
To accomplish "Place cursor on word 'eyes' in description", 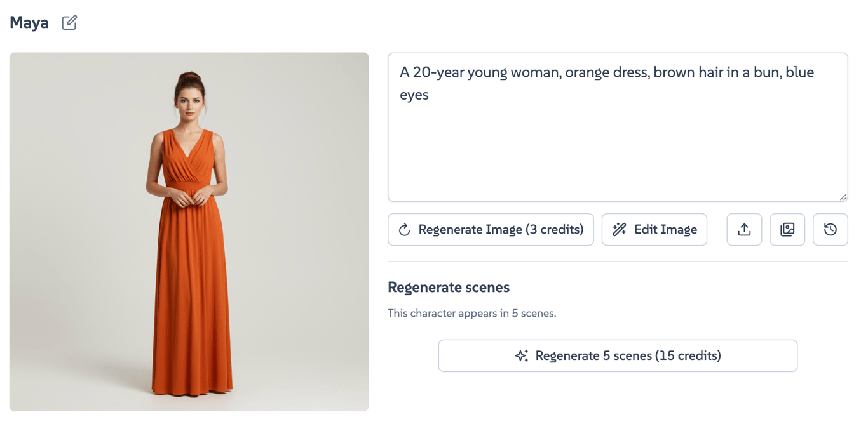I will (x=414, y=95).
